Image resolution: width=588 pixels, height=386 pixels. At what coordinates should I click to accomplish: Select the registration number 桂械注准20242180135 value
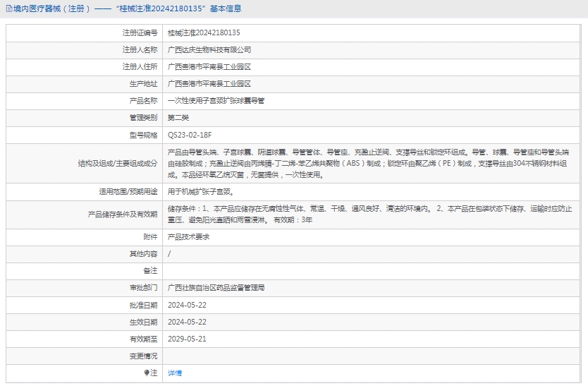pos(204,32)
